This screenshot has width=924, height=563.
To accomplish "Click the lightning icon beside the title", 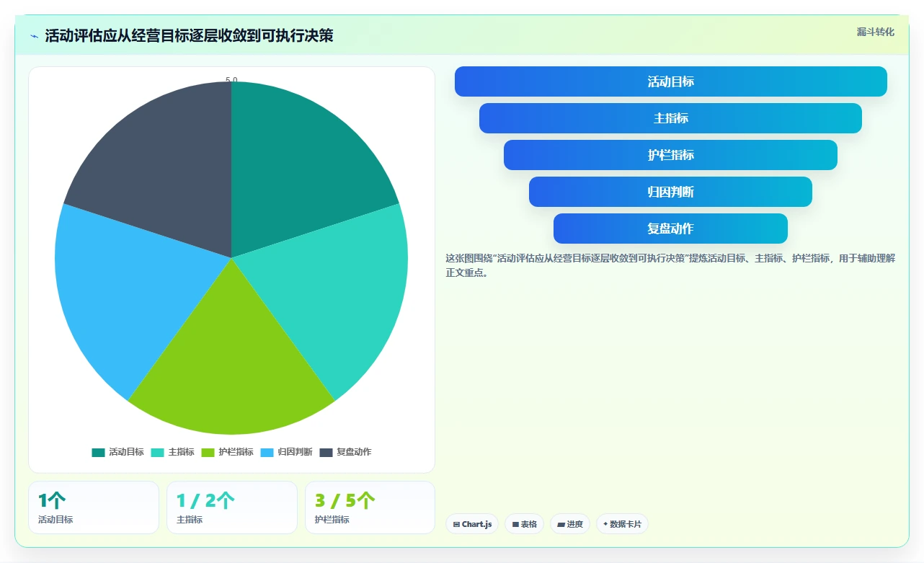I will [34, 36].
